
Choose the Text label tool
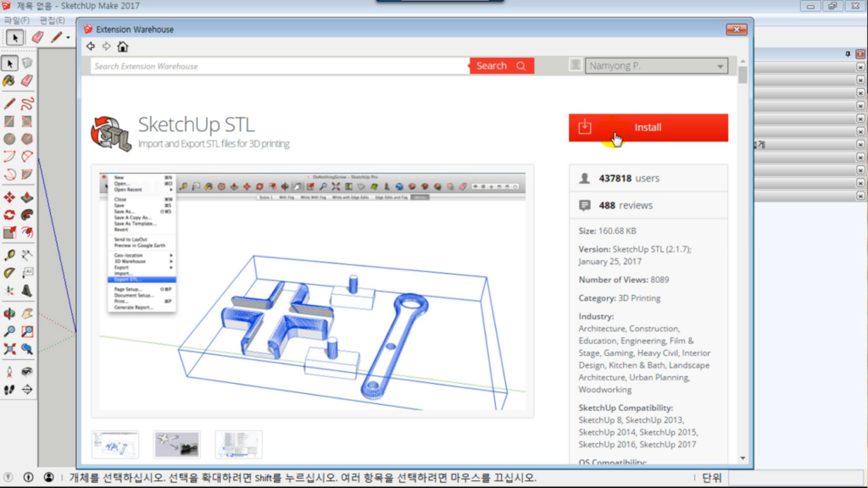(27, 273)
